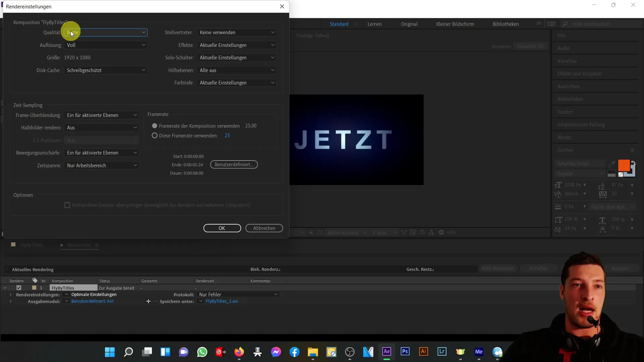Viewport: 644px width, 362px height.
Task: Click the orange fill color swatch
Action: [x=624, y=165]
